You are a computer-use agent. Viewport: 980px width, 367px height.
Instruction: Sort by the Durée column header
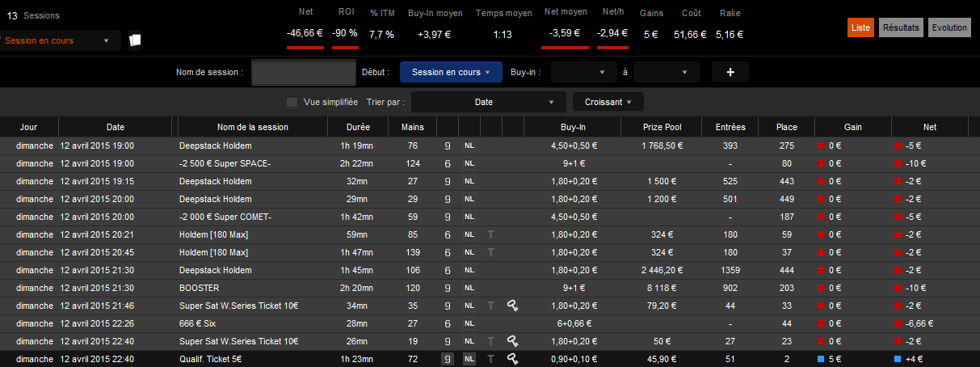(x=358, y=127)
